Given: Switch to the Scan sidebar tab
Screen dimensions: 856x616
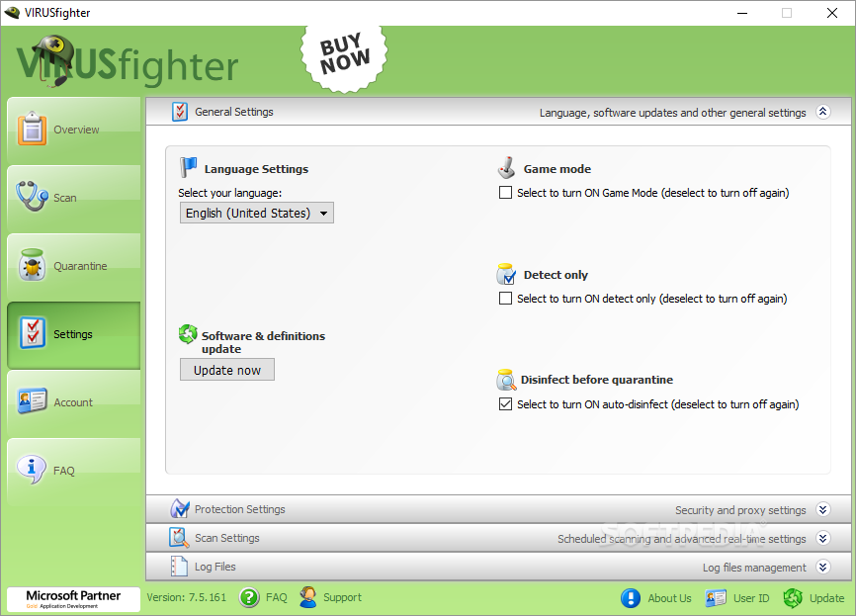Looking at the screenshot, I should coord(74,198).
